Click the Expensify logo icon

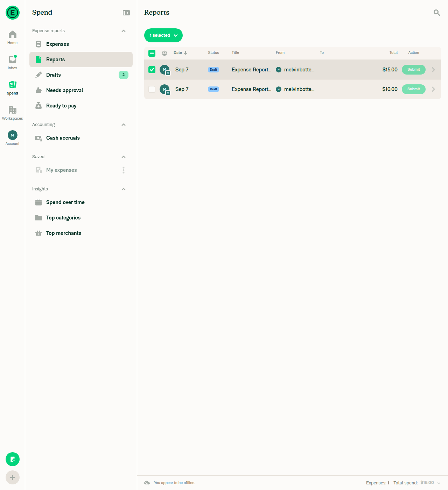[x=13, y=13]
